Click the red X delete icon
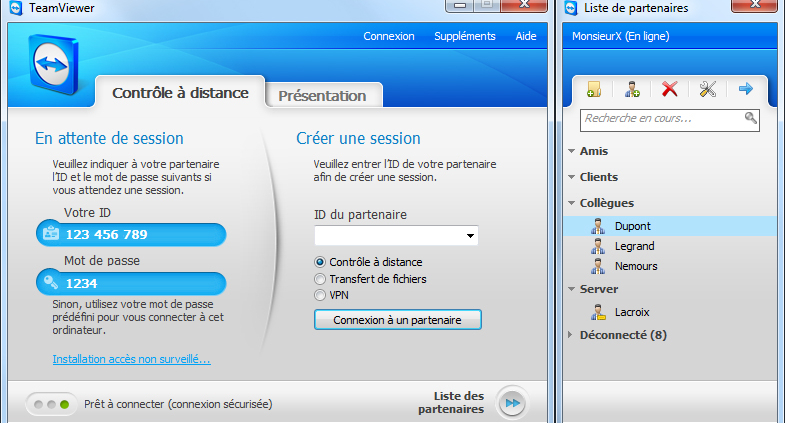The image size is (785, 423). [x=669, y=89]
